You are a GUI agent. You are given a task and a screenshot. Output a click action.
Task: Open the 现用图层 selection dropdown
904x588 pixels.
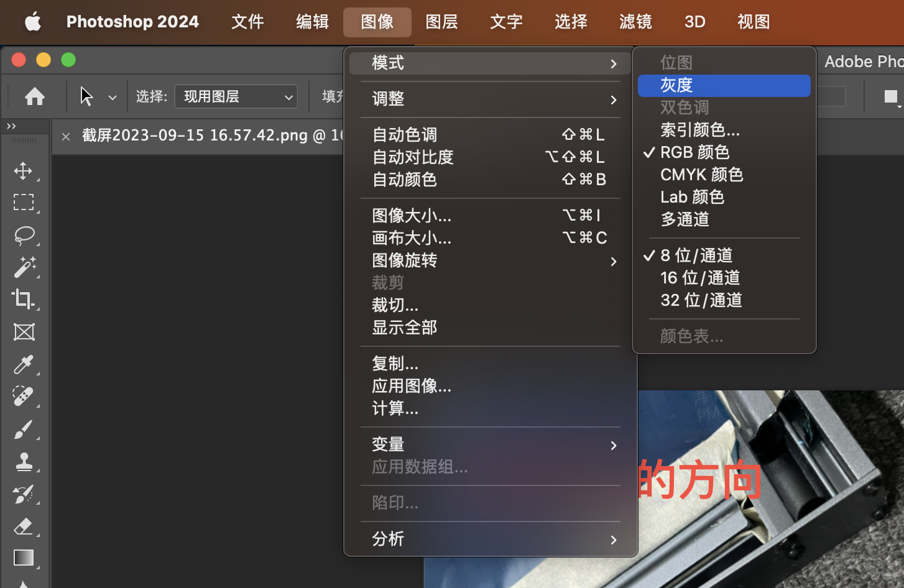coord(236,97)
